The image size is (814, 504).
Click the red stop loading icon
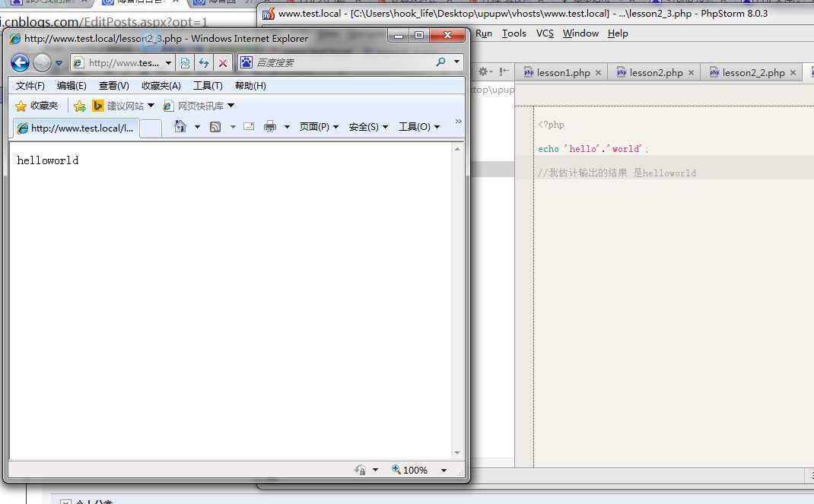coord(223,63)
